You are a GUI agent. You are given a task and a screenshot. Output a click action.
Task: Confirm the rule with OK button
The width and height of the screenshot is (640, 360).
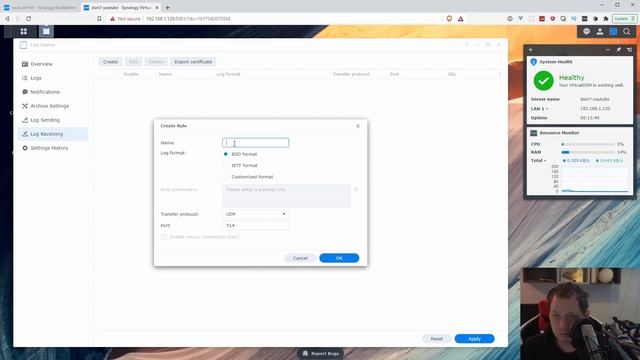339,258
